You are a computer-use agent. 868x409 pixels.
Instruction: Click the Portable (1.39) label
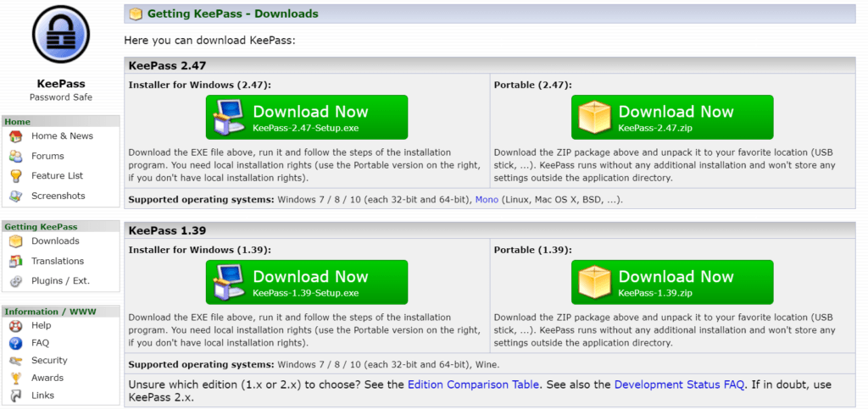(x=532, y=250)
